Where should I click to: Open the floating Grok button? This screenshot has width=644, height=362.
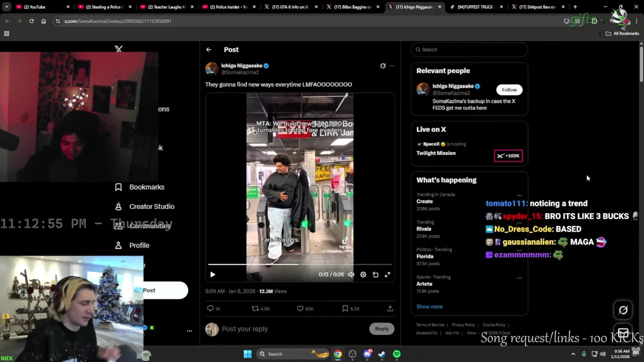(x=623, y=310)
